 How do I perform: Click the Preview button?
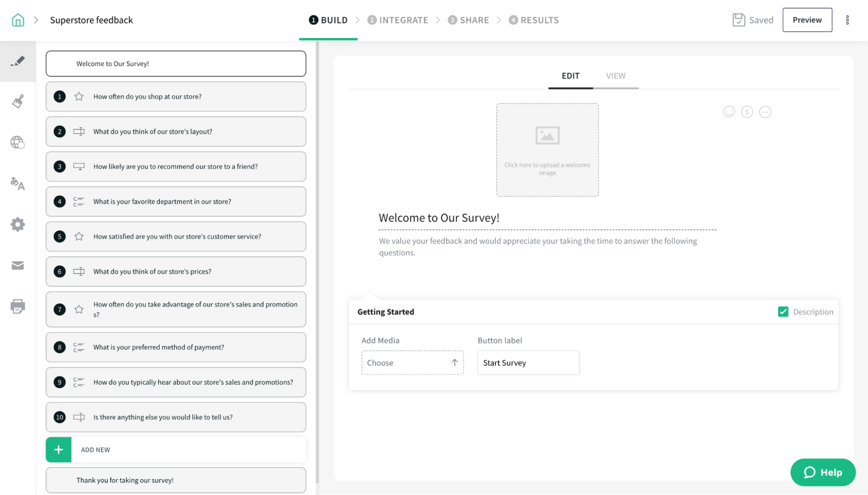coord(807,20)
